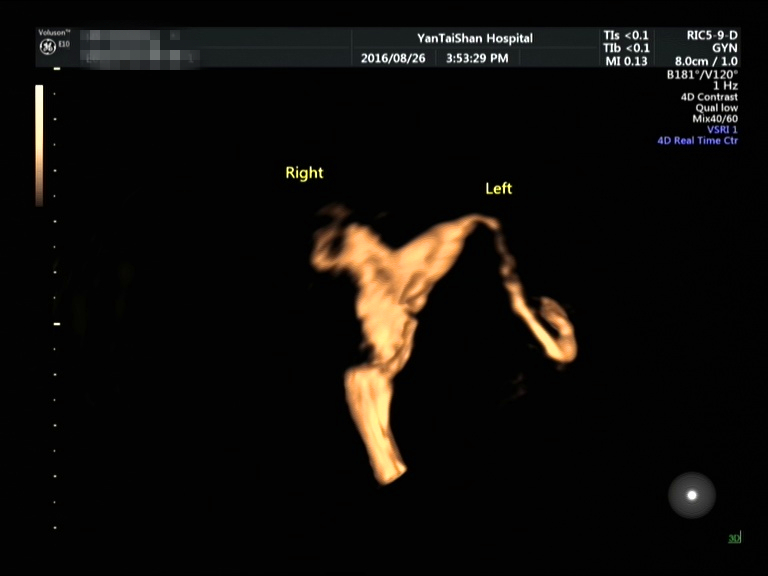Screen dimensions: 768x576
Task: Click the Qual low setting text
Action: pos(716,108)
